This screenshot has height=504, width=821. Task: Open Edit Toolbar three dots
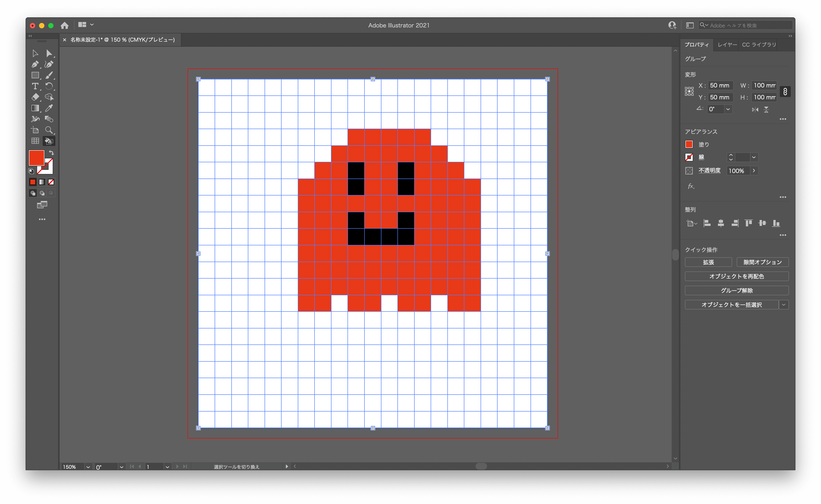coord(42,219)
